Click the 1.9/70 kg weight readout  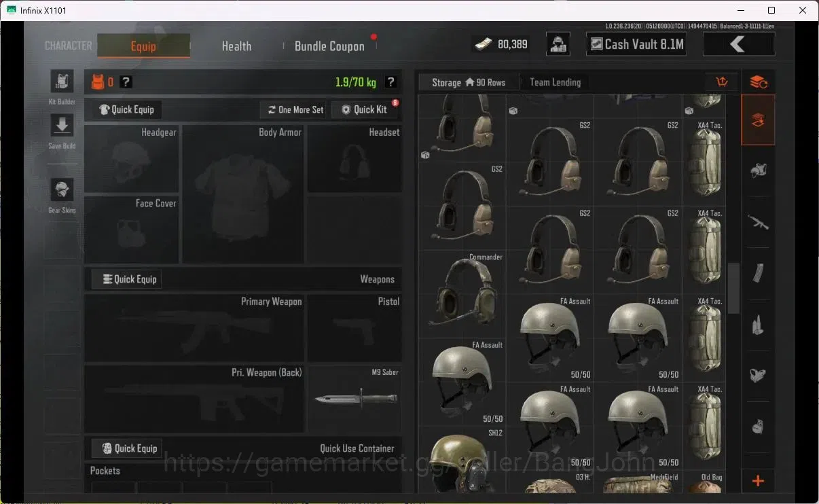pyautogui.click(x=356, y=82)
